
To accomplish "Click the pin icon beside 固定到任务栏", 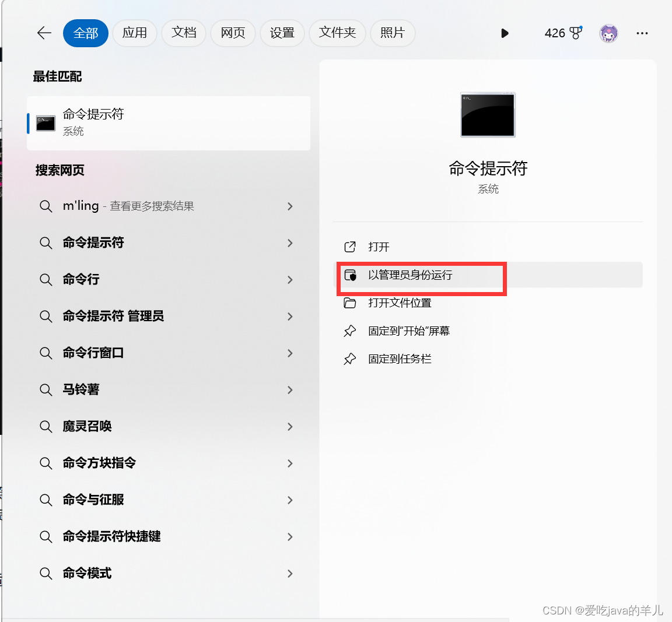I will [x=350, y=359].
